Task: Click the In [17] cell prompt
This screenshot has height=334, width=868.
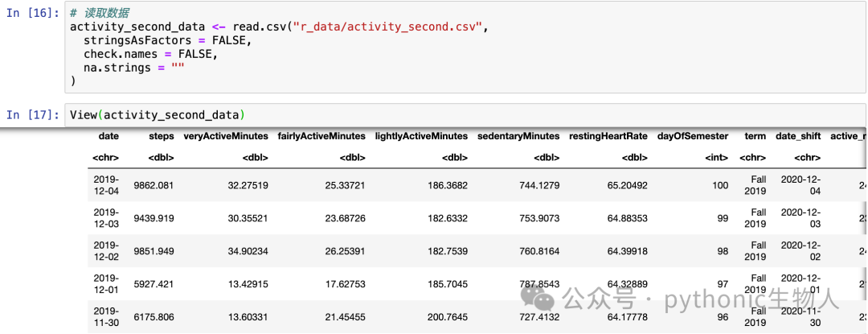Action: coord(33,115)
